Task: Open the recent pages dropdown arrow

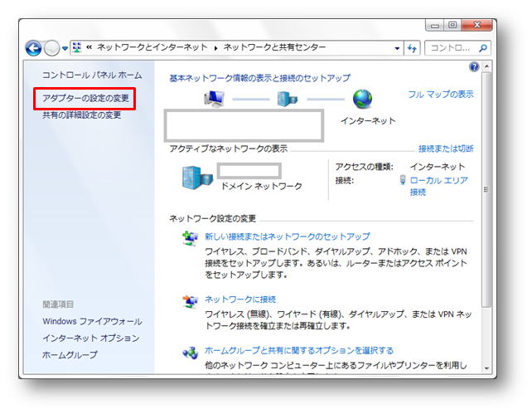Action: click(65, 49)
